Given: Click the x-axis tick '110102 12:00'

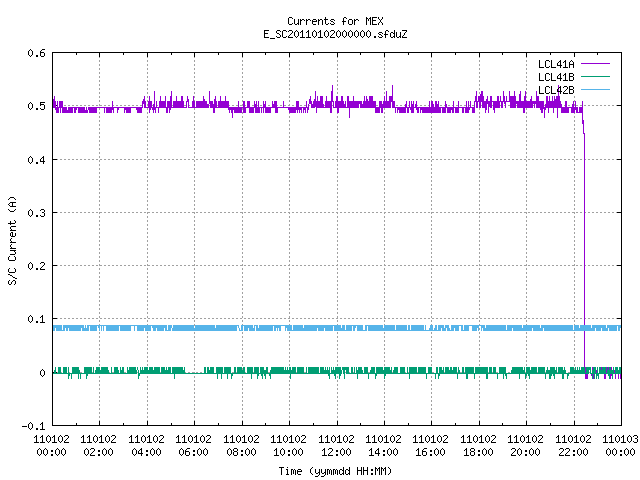Looking at the screenshot, I should click(x=336, y=446).
